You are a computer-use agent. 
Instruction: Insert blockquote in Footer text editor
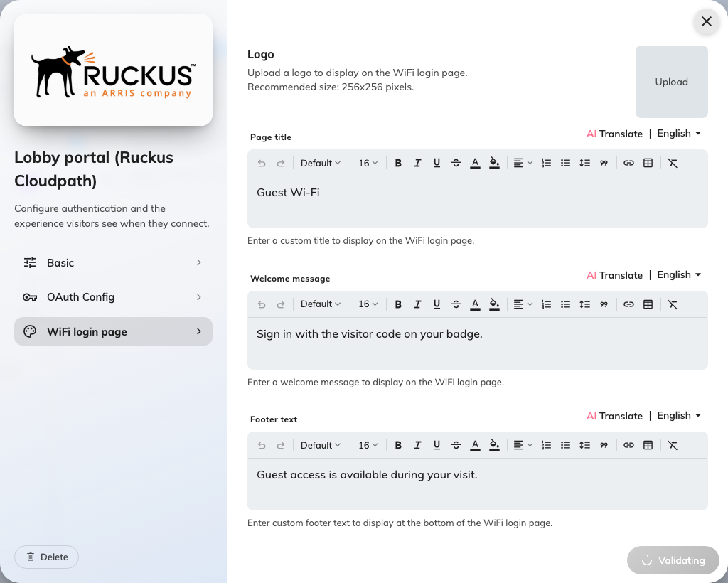(x=604, y=445)
